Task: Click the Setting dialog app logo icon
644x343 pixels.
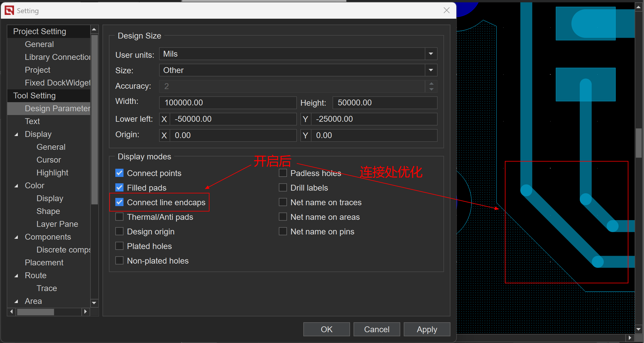Action: (x=9, y=11)
